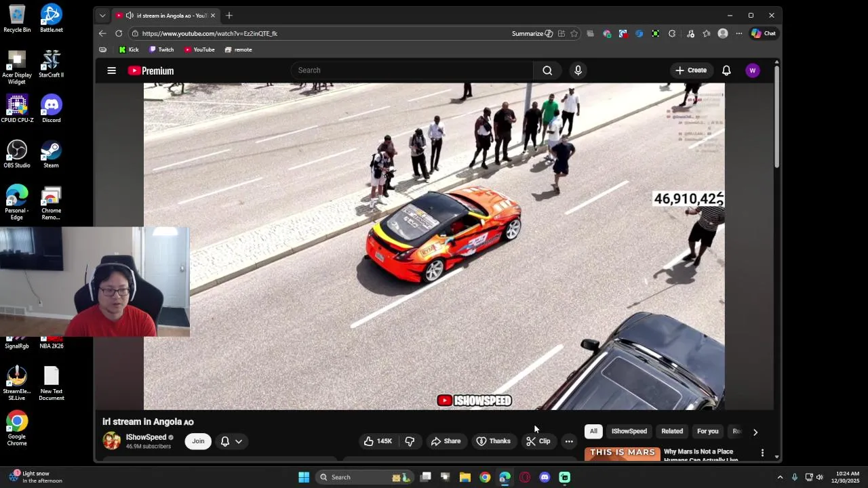
Task: Select the For you filter chip
Action: pos(707,431)
